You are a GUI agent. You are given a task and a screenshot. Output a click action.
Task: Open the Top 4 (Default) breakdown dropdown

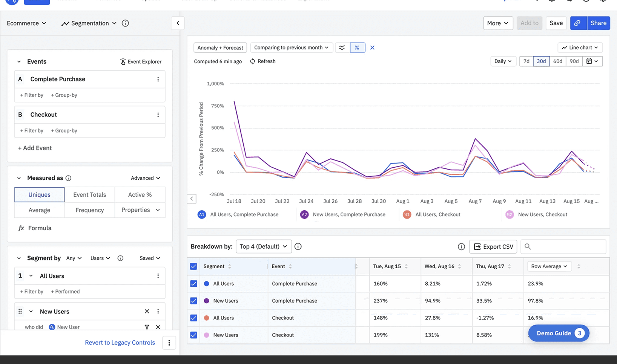click(x=264, y=246)
